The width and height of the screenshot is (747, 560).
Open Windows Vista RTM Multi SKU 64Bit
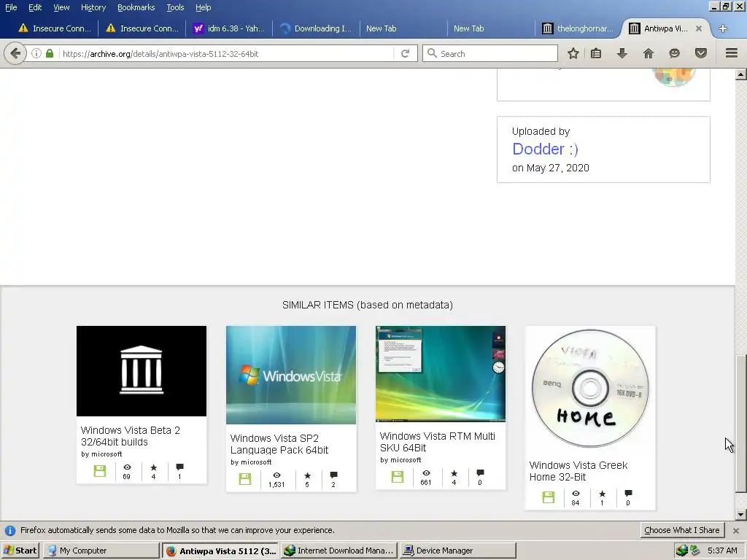tap(438, 442)
